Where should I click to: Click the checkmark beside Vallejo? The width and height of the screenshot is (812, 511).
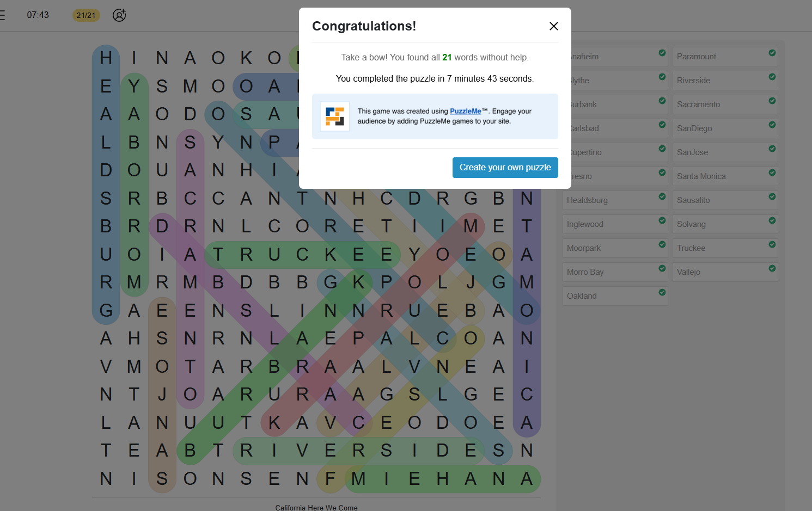pos(772,268)
